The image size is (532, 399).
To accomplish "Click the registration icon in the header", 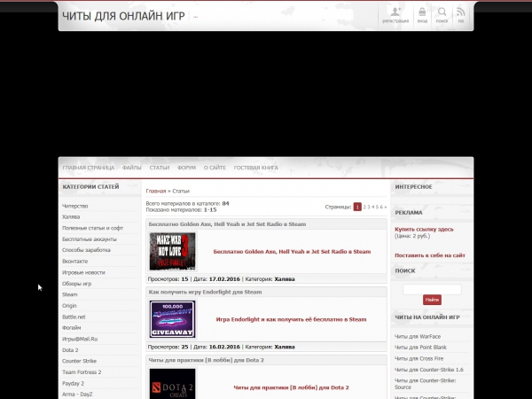I will click(x=395, y=15).
